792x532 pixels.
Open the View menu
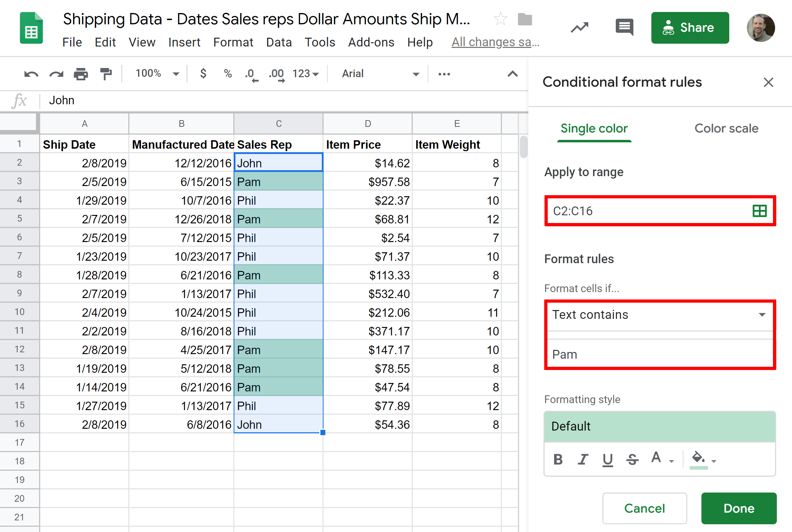coord(142,42)
